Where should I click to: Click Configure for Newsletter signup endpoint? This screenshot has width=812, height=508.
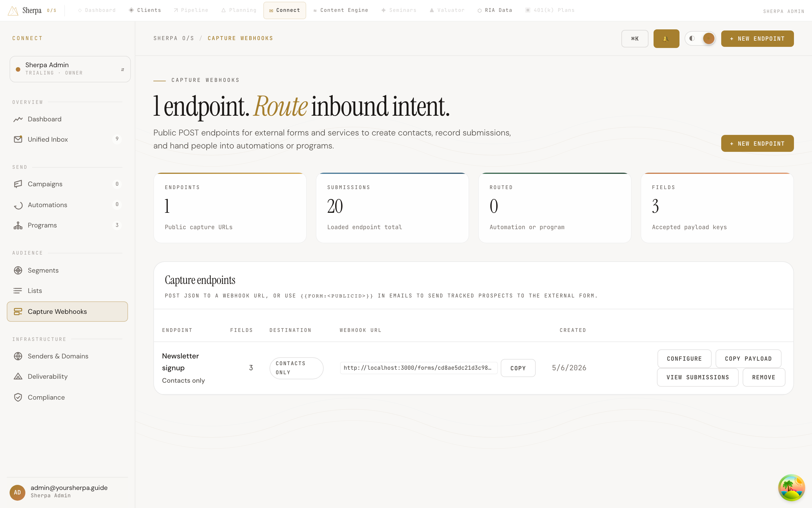pos(684,358)
